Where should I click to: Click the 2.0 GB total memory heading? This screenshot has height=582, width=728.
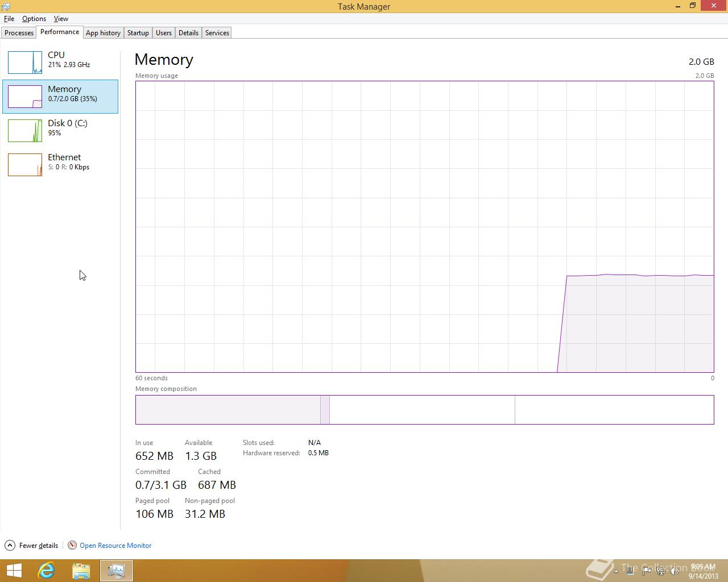(x=701, y=62)
